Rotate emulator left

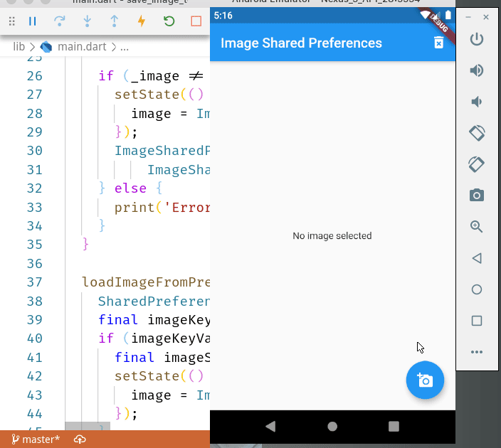(477, 133)
